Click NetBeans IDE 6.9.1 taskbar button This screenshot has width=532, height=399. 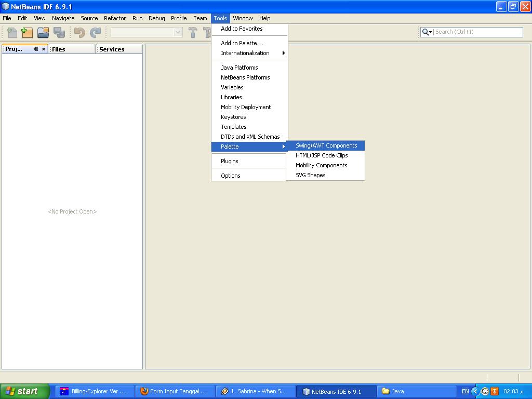point(336,391)
